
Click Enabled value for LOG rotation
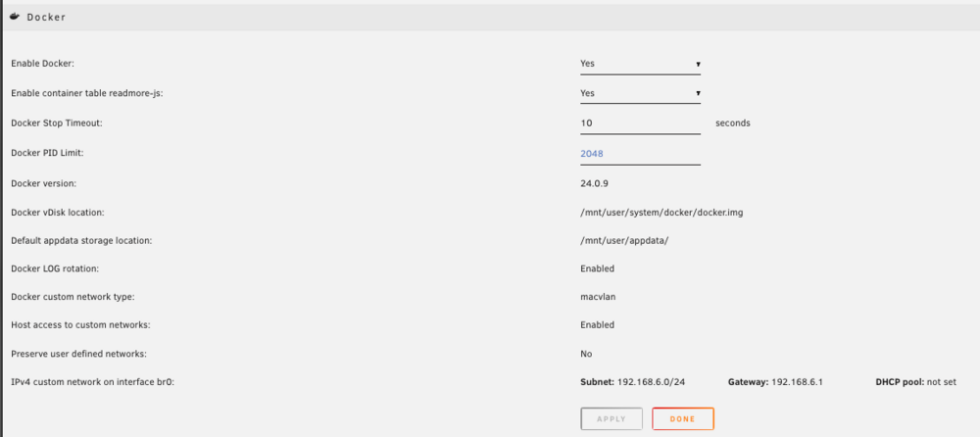[x=598, y=268]
